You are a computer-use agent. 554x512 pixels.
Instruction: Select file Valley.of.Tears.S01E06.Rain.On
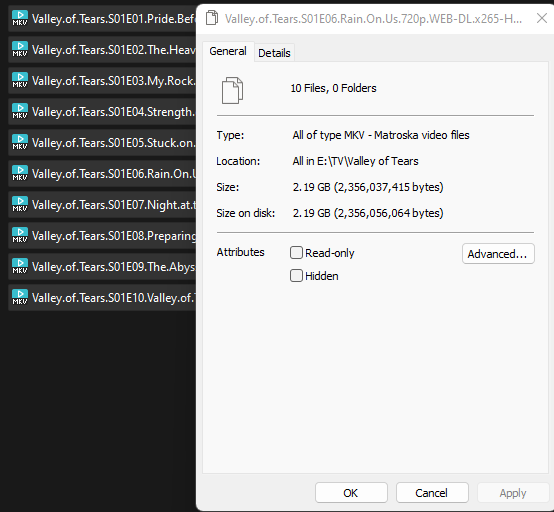tap(102, 173)
